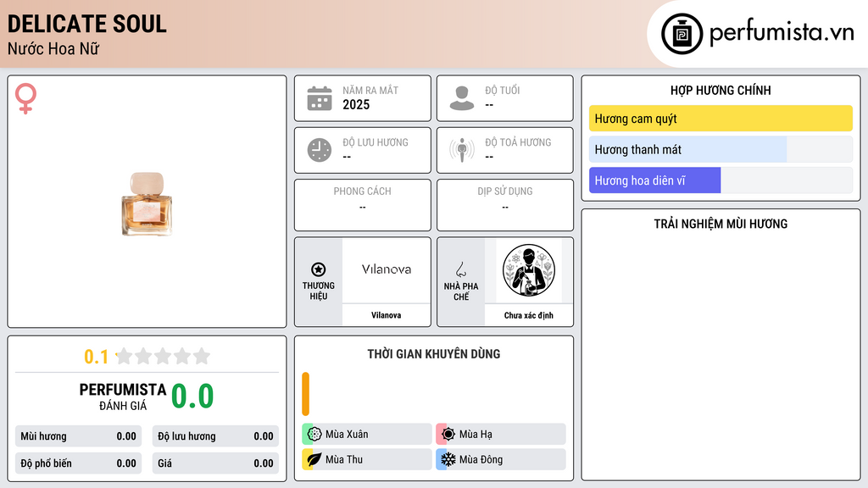Click the Trải nghiệm mùi hương heading
Image resolution: width=868 pixels, height=488 pixels.
coord(721,224)
